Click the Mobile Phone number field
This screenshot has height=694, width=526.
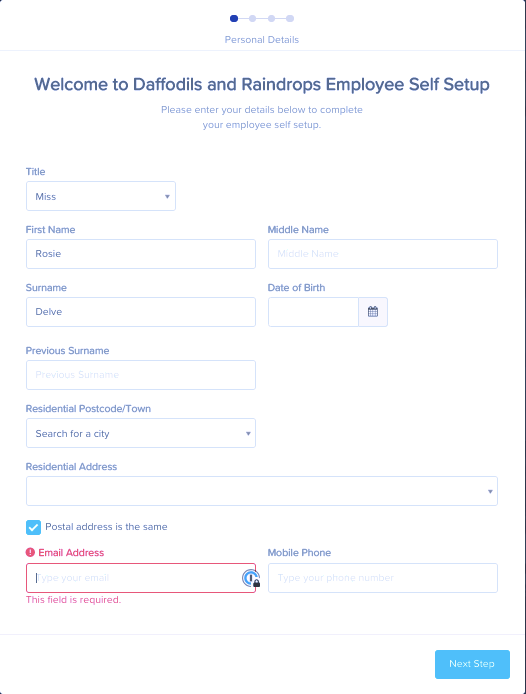pos(383,578)
